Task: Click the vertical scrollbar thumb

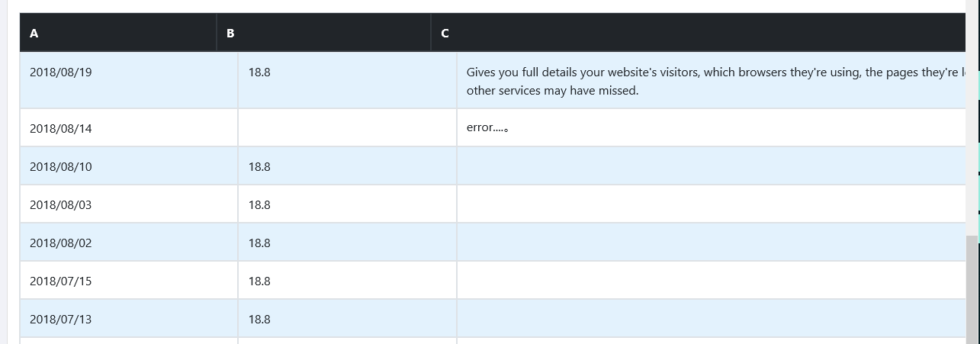Action: click(971, 290)
